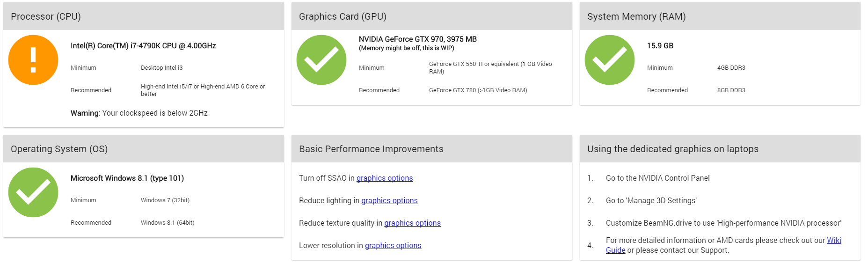
Task: Open graphics options link for lower resolution
Action: point(393,246)
